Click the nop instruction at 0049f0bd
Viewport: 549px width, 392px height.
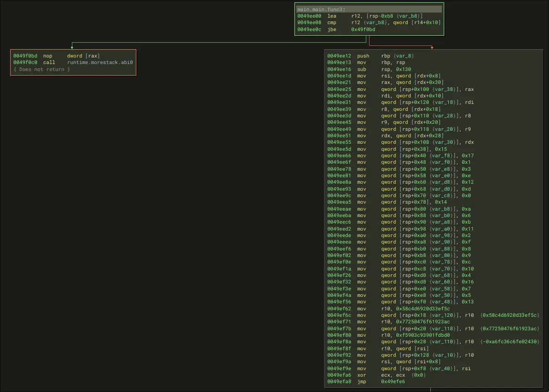click(x=48, y=56)
